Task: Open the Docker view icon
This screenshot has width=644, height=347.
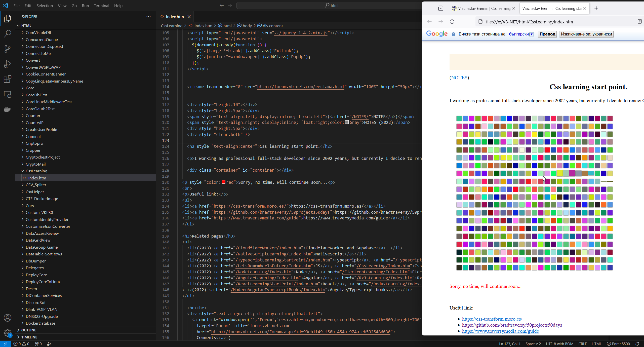Action: click(x=8, y=109)
